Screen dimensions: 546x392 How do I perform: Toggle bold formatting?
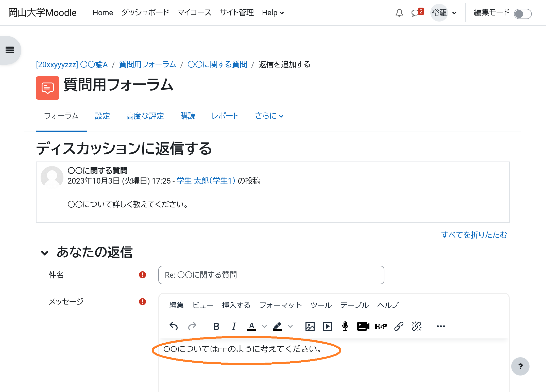216,326
